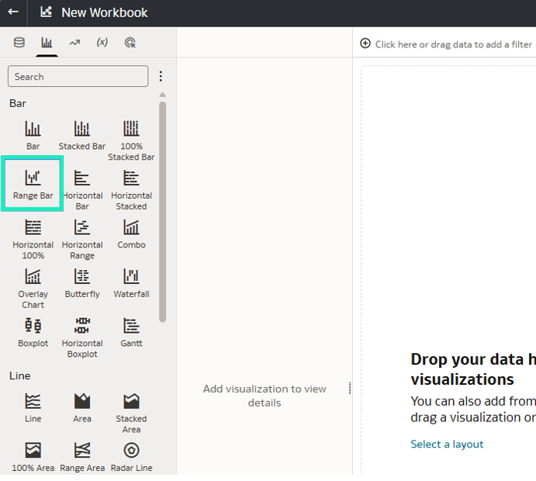This screenshot has width=536, height=481.
Task: Click the New Workbook title
Action: (x=104, y=13)
